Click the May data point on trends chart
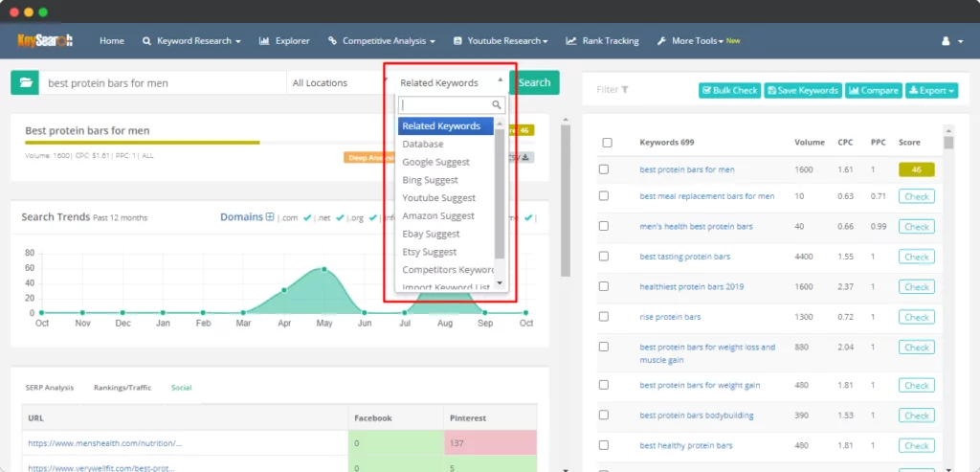This screenshot has width=980, height=472. tap(323, 269)
